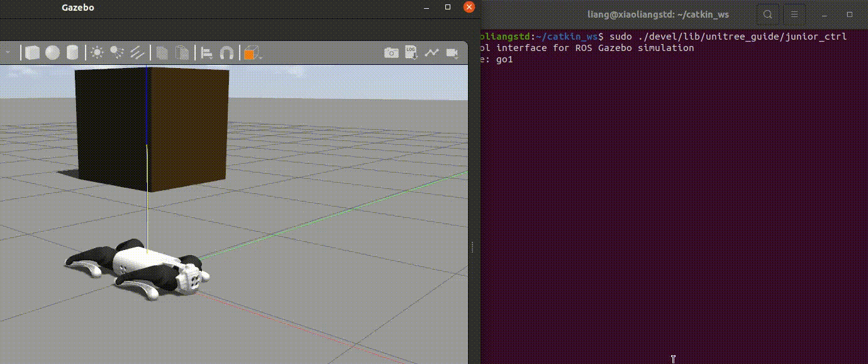Screen dimensions: 868x364
Task: Open the terminal hamburger menu
Action: (794, 14)
